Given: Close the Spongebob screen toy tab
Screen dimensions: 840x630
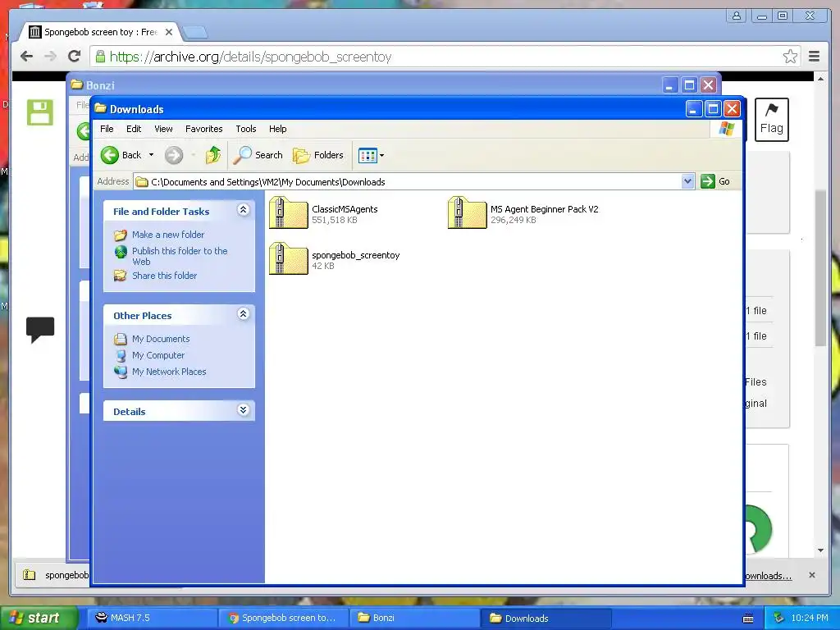Looking at the screenshot, I should point(169,32).
